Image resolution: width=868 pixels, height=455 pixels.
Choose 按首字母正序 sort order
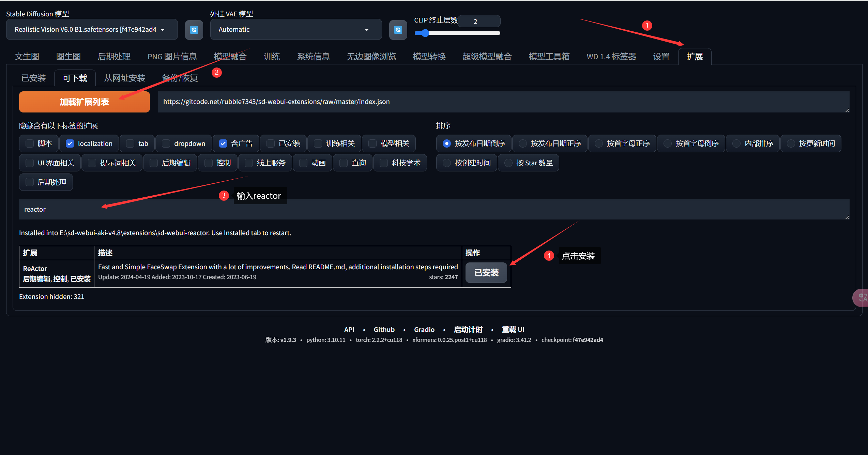(599, 143)
